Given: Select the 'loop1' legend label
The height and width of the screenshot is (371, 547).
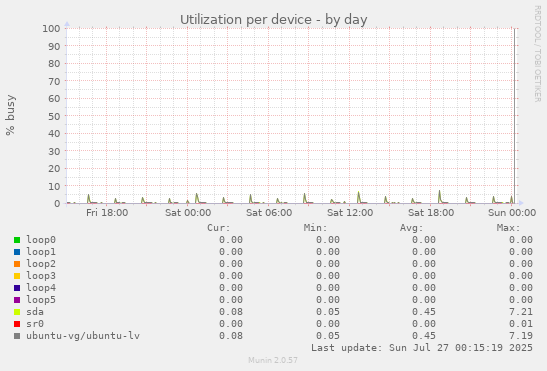Looking at the screenshot, I should click(x=41, y=252).
